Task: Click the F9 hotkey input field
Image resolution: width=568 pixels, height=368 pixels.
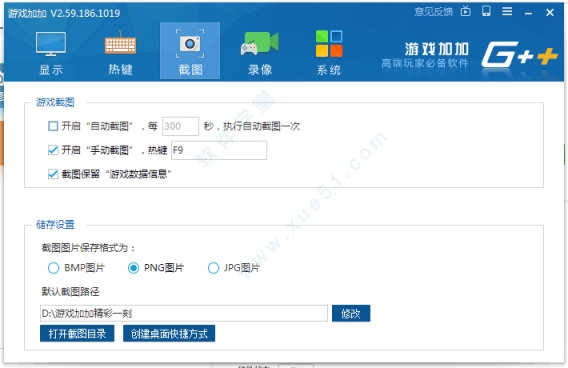Action: pyautogui.click(x=219, y=150)
